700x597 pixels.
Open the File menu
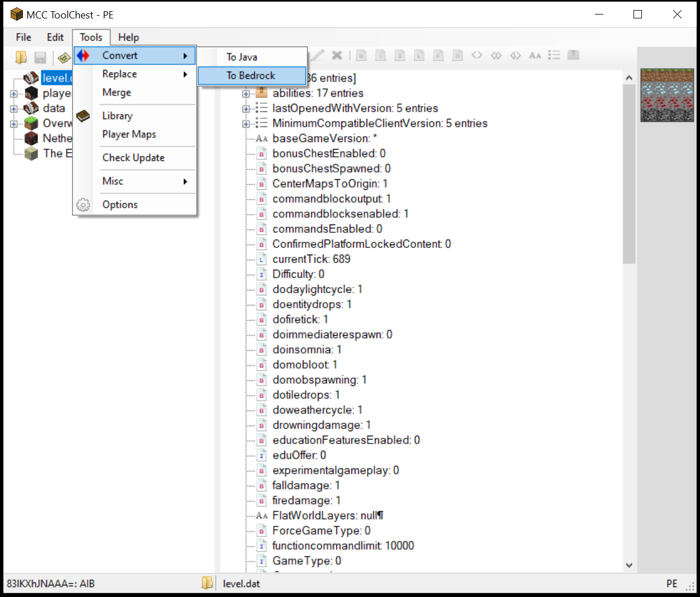point(23,37)
